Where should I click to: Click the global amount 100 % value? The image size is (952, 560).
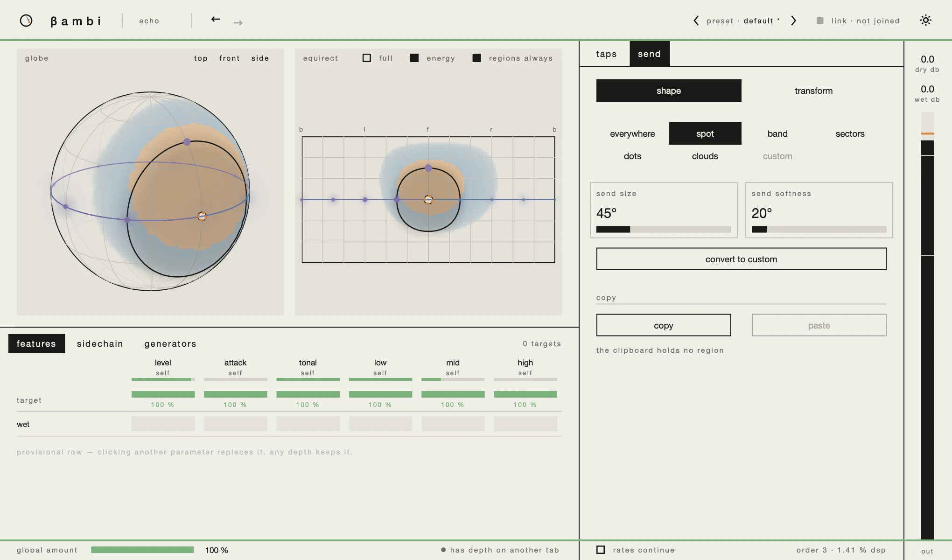pos(217,550)
